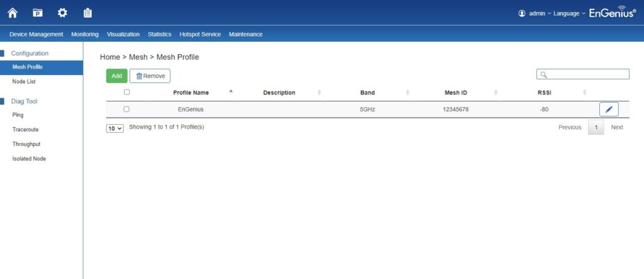Go to the Home dashboard icon
The image size is (644, 279).
(13, 13)
